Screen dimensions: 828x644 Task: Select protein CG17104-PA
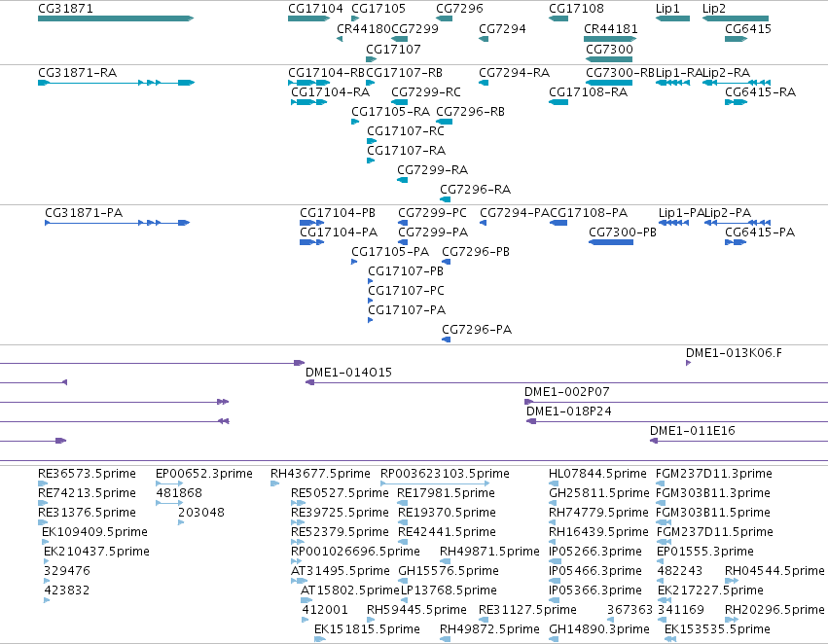point(311,242)
